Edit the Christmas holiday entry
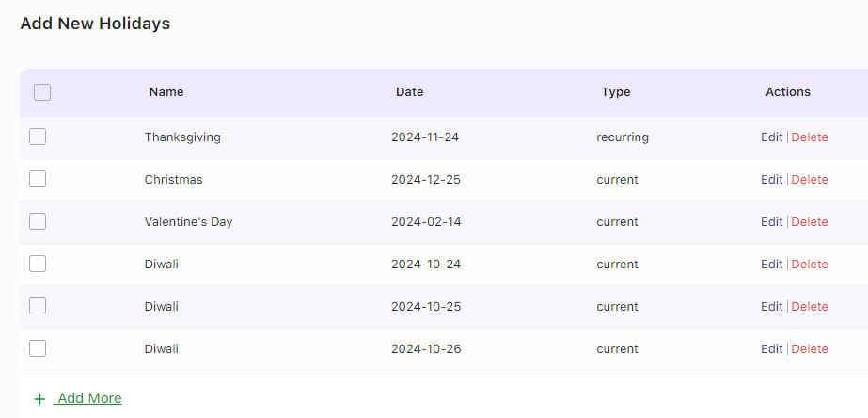The height and width of the screenshot is (418, 868). coord(771,180)
